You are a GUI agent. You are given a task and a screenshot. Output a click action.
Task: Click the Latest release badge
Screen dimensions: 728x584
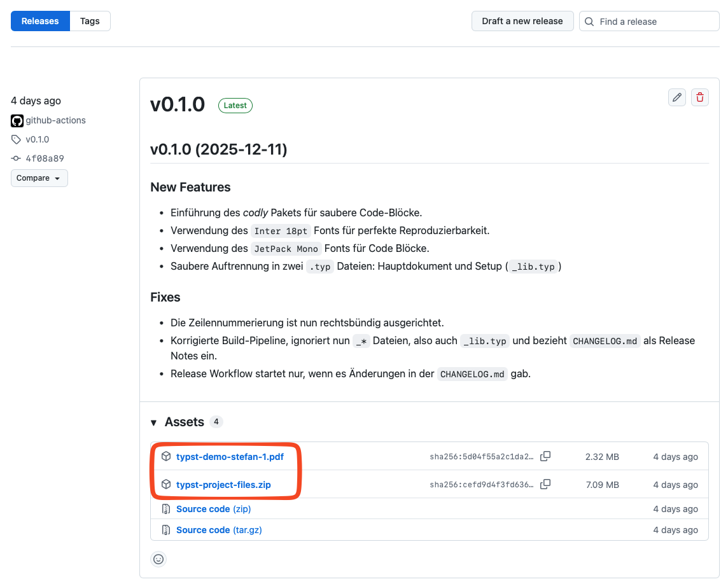click(x=235, y=105)
